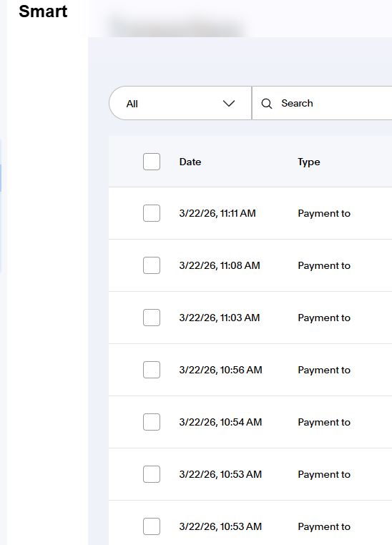Click Payment to in the 11:03 AM row
Screen dimensions: 392x545
point(324,318)
